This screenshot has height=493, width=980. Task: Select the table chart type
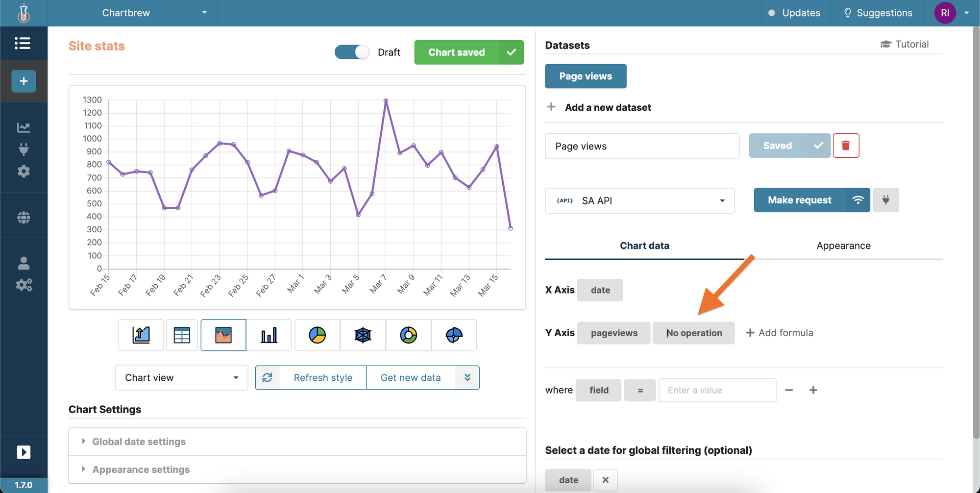(182, 335)
